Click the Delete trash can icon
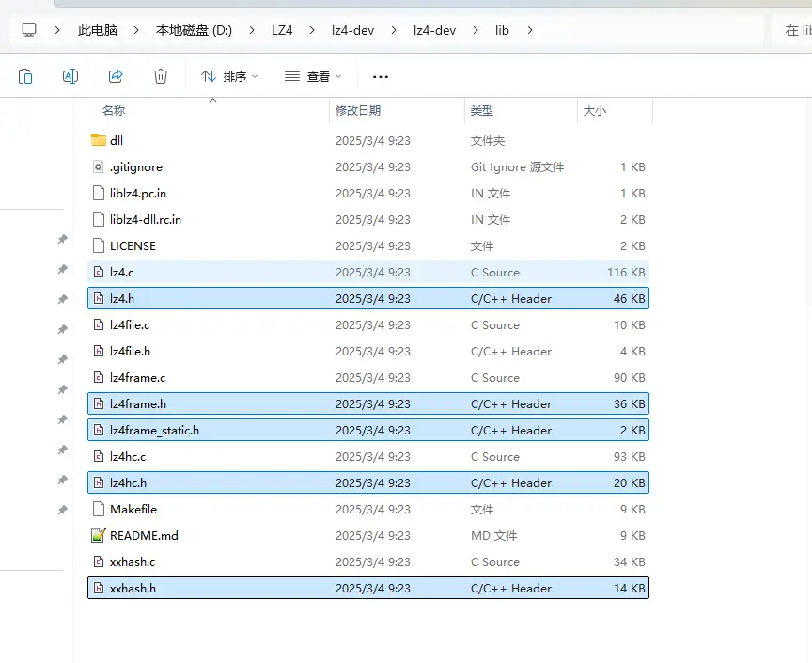Image resolution: width=812 pixels, height=663 pixels. [x=161, y=76]
